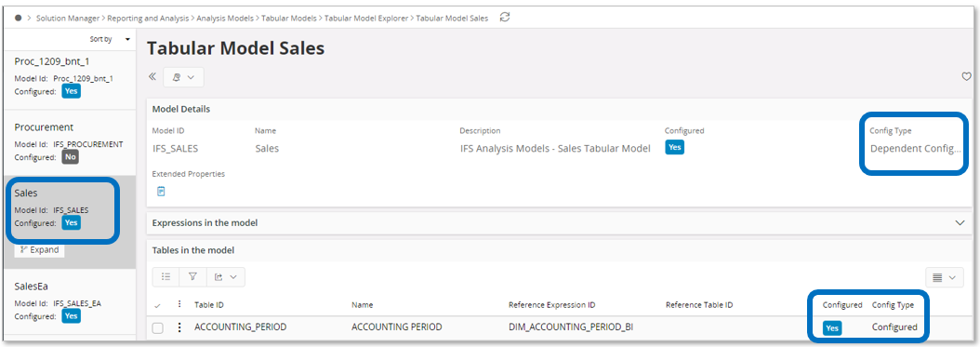Collapse the side list with double-chevron icon
Image resolution: width=980 pixels, height=347 pixels.
(152, 77)
